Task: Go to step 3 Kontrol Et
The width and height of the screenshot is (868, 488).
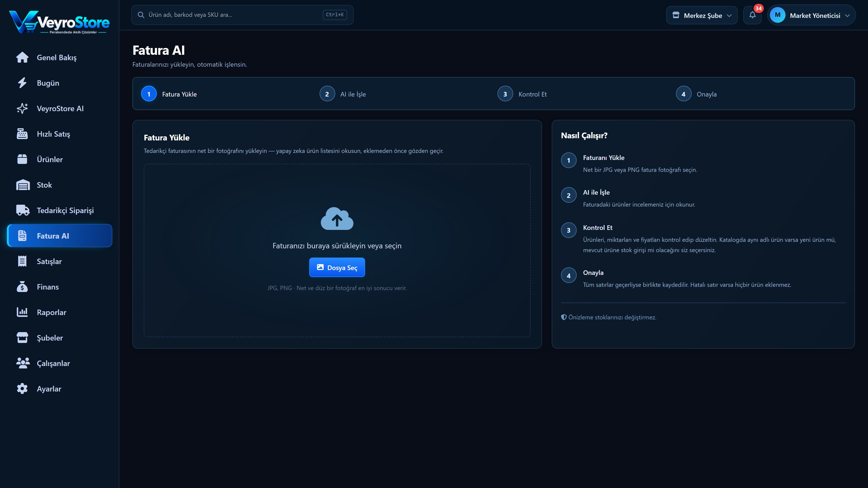Action: tap(522, 94)
